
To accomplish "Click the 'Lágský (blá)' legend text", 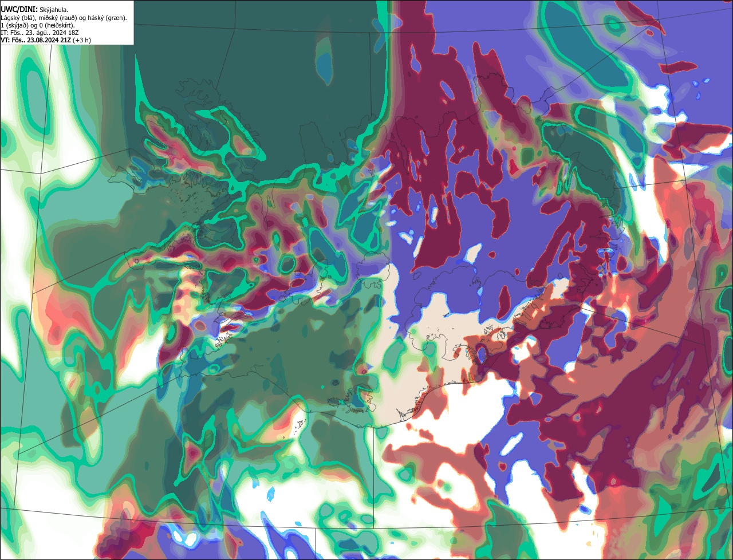I will [18, 18].
